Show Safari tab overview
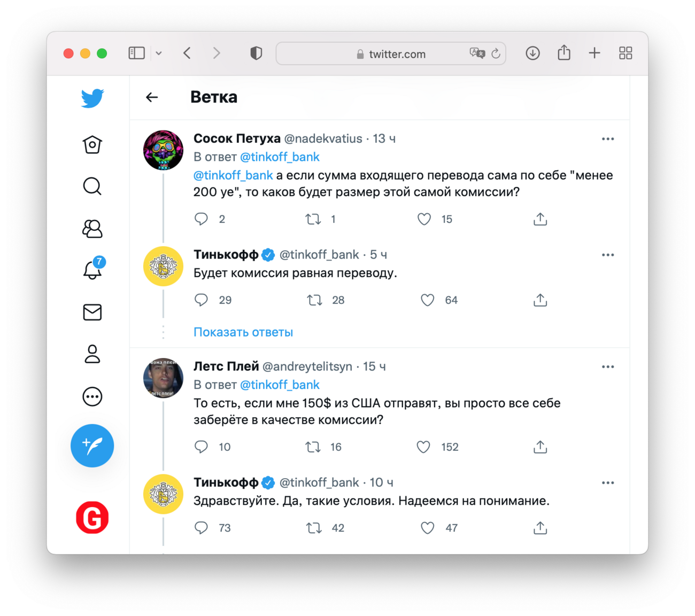695x616 pixels. click(x=625, y=53)
